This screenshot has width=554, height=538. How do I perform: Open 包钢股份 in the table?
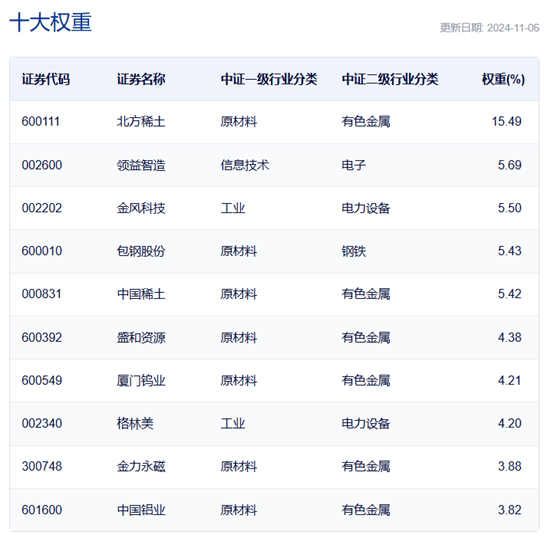pyautogui.click(x=141, y=251)
